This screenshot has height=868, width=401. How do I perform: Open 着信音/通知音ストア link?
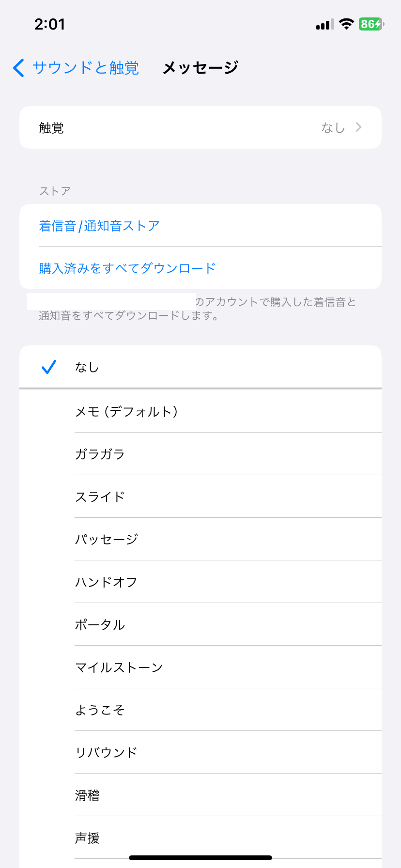pos(99,226)
